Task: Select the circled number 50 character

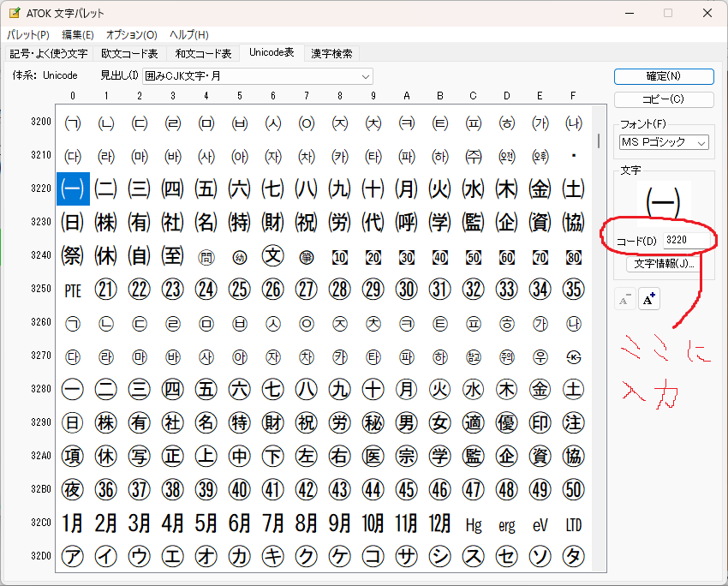Action: pyautogui.click(x=574, y=490)
